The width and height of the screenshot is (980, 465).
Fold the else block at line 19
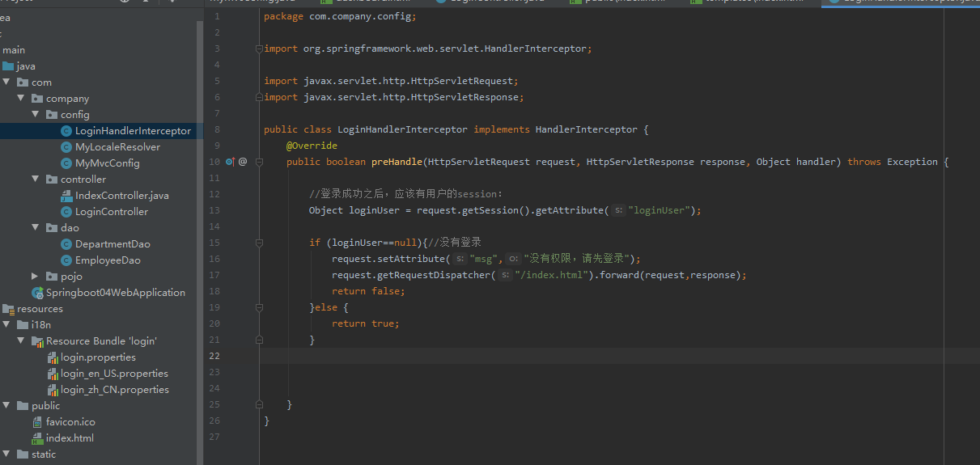(x=259, y=307)
